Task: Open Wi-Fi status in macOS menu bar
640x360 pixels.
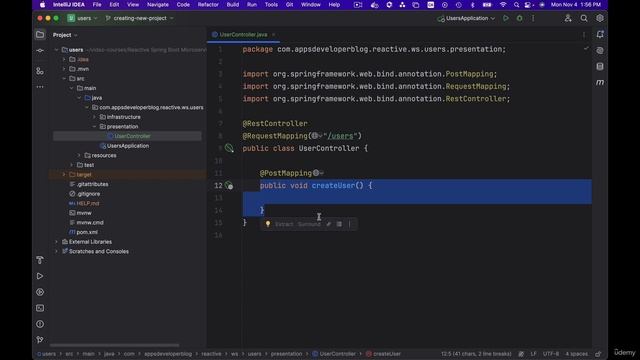Action: coord(503,4)
